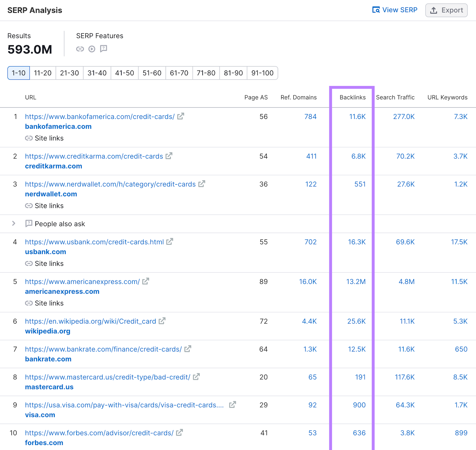Screen dimensions: 476x450
Task: Open external link icon for creditkarma.com URL
Action: click(x=169, y=156)
